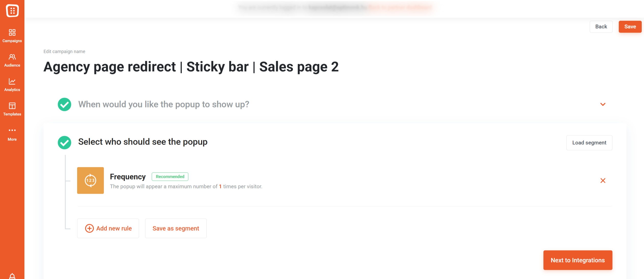The height and width of the screenshot is (279, 644).
Task: Click the green check beside popup timing
Action: pos(64,104)
